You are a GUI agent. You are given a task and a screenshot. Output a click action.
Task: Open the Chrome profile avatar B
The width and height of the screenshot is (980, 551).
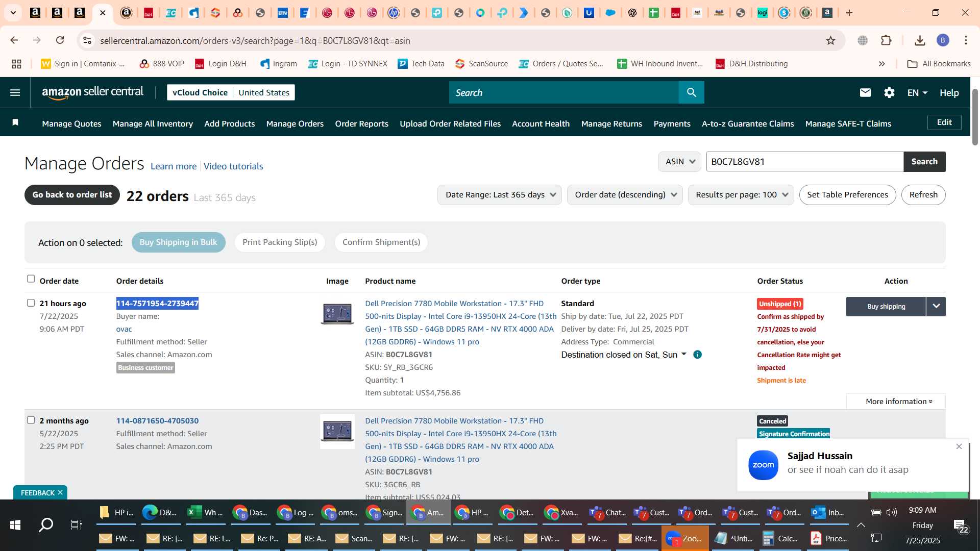[943, 40]
